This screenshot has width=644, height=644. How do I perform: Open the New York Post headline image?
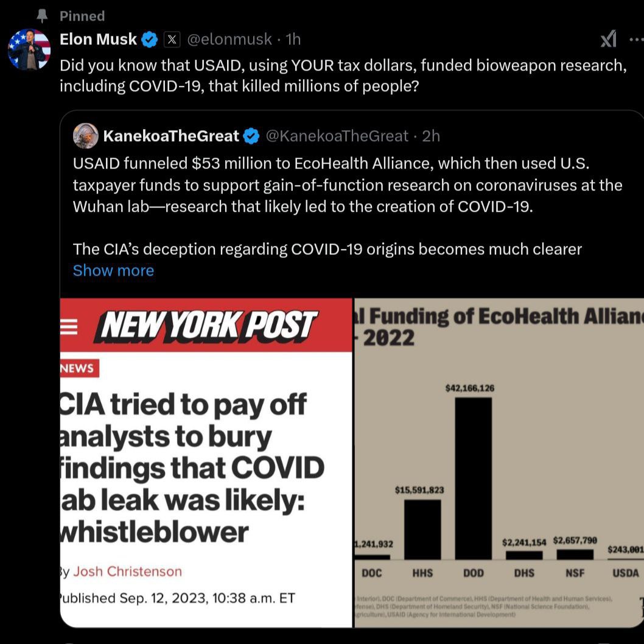tap(206, 463)
